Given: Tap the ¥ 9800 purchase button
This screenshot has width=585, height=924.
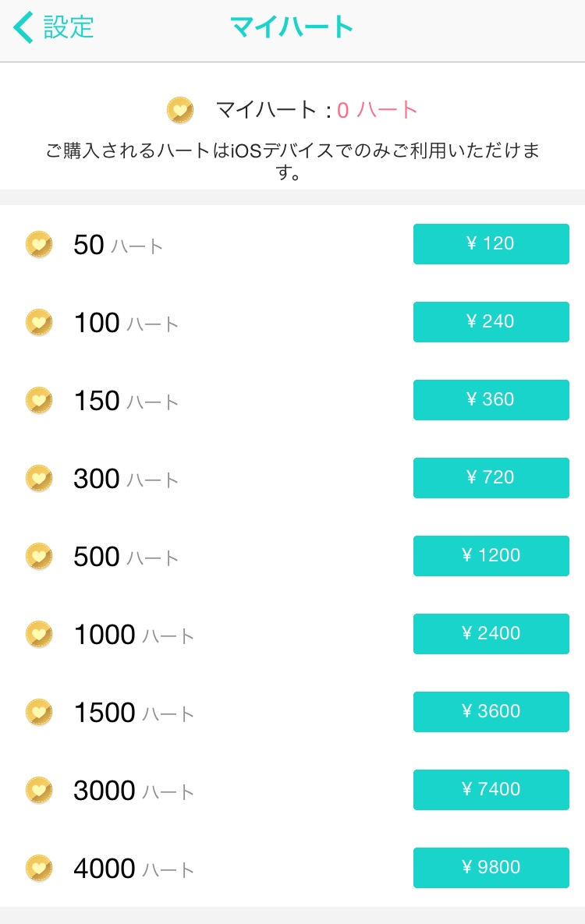Looking at the screenshot, I should 491,868.
